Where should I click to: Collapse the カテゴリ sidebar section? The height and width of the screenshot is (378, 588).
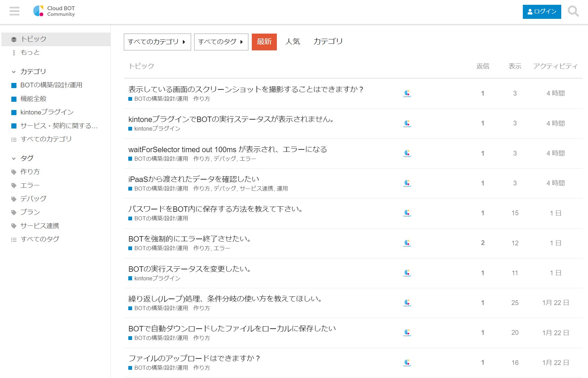coord(14,72)
